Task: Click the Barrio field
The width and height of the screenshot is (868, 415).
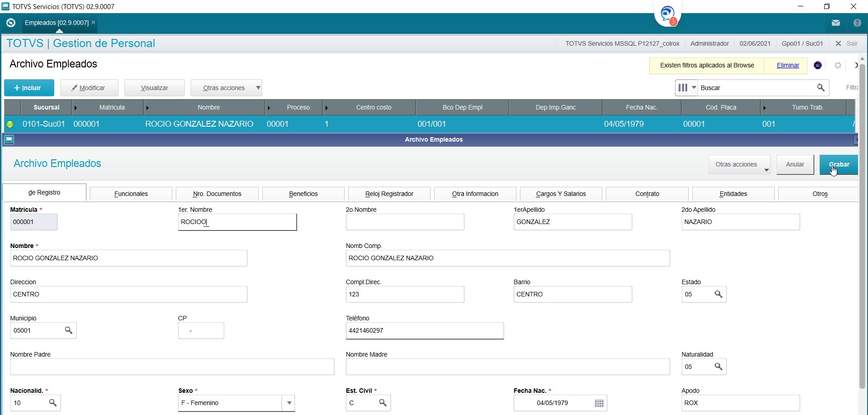Action: 573,295
